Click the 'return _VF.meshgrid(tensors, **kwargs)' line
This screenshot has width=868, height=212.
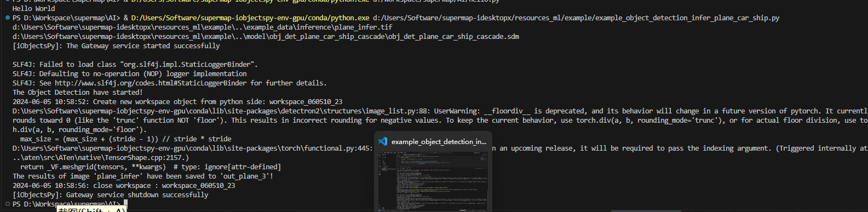point(151,167)
